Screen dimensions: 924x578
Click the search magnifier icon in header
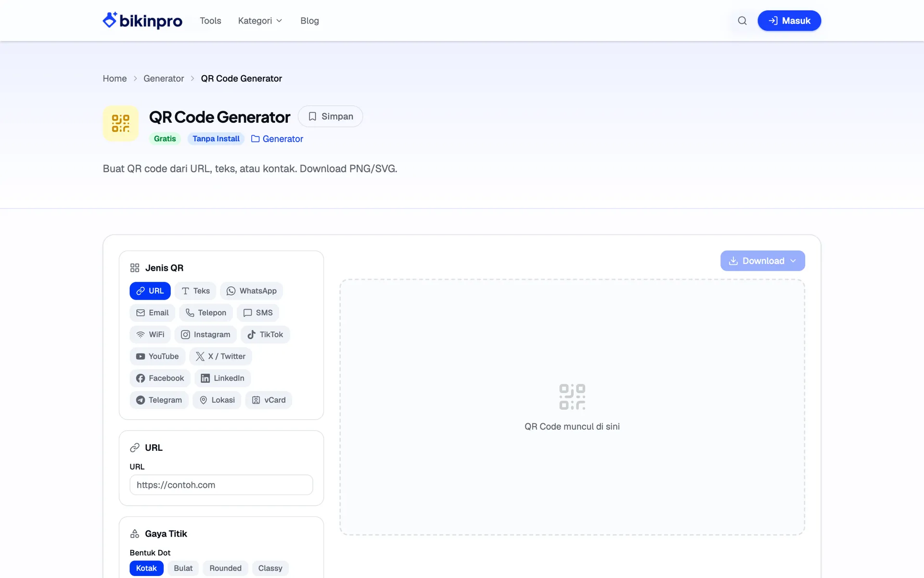coord(742,21)
